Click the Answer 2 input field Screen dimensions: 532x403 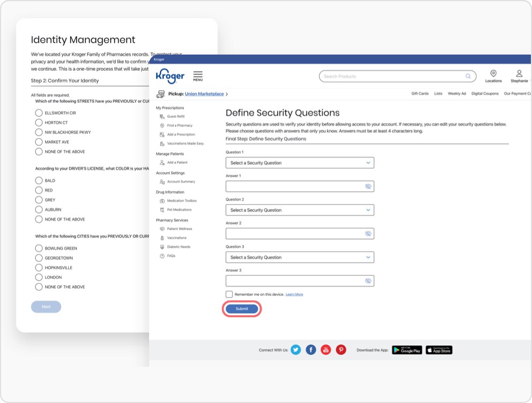pyautogui.click(x=300, y=234)
